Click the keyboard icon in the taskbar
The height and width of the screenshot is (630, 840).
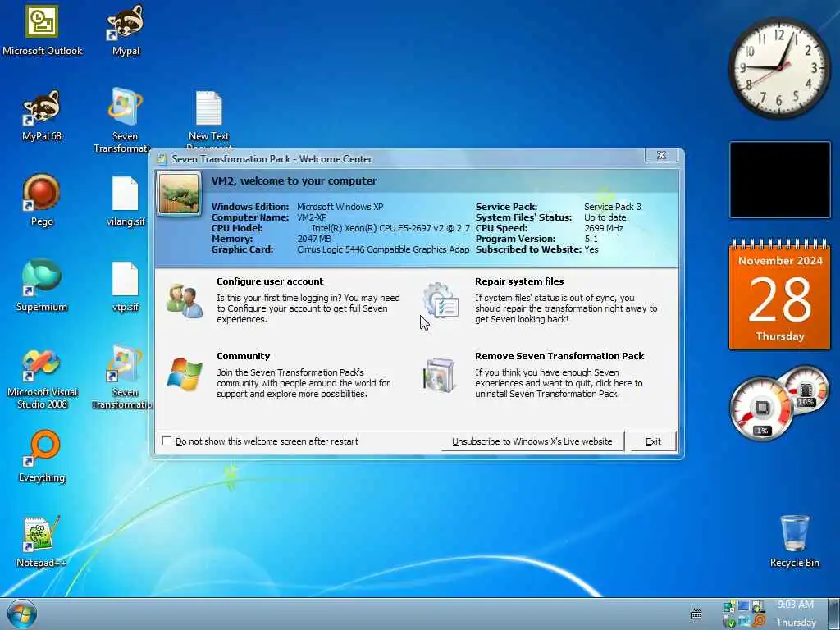point(696,614)
